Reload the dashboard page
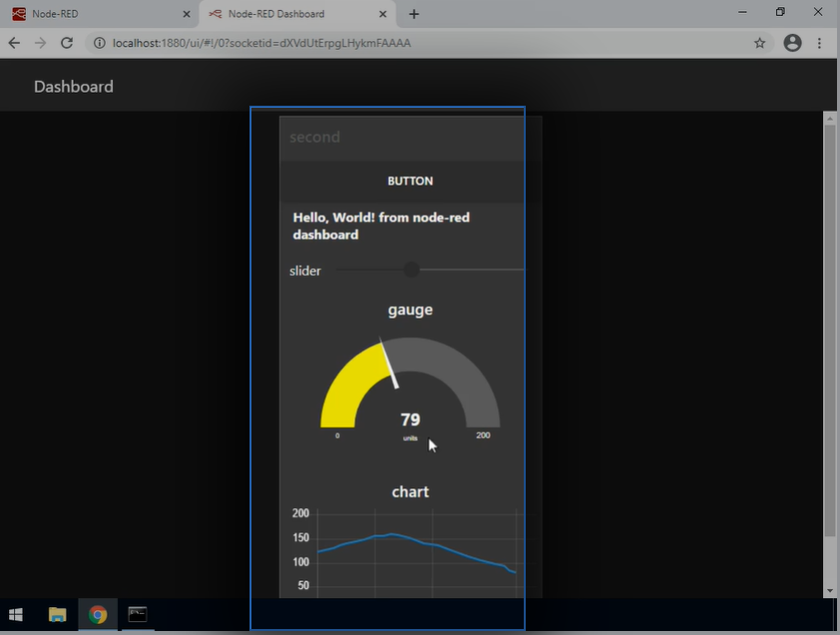The width and height of the screenshot is (840, 635). pyautogui.click(x=67, y=43)
